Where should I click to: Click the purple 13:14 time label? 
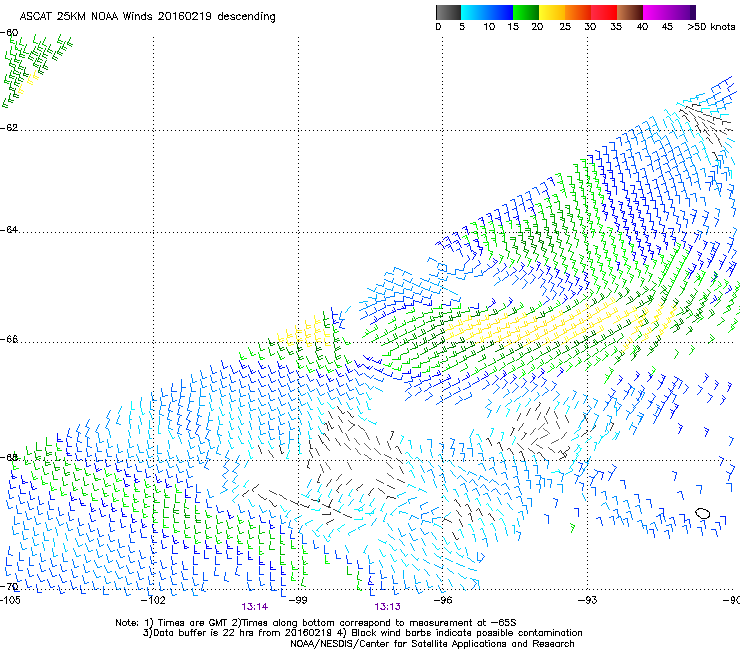click(255, 607)
